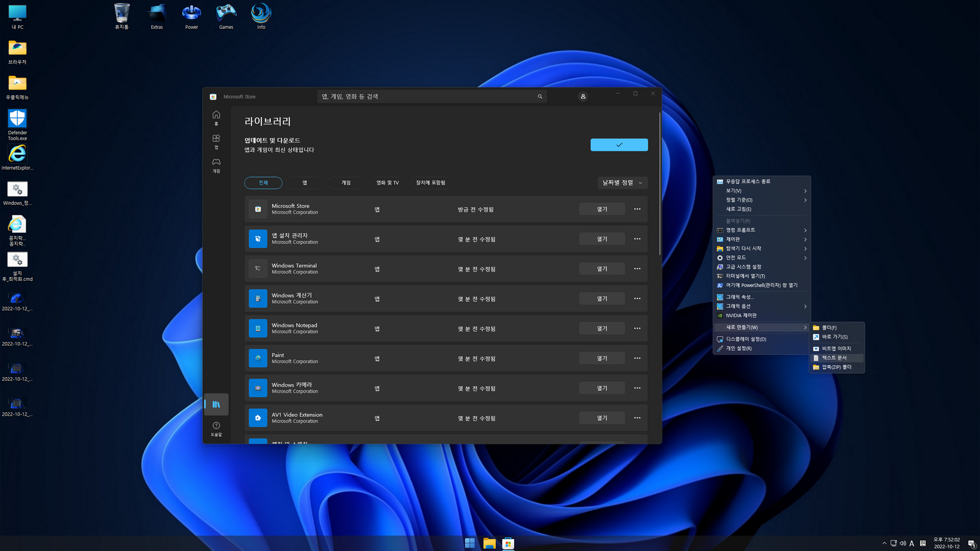Expand the 정렬 기준(O) submenu

pyautogui.click(x=762, y=200)
